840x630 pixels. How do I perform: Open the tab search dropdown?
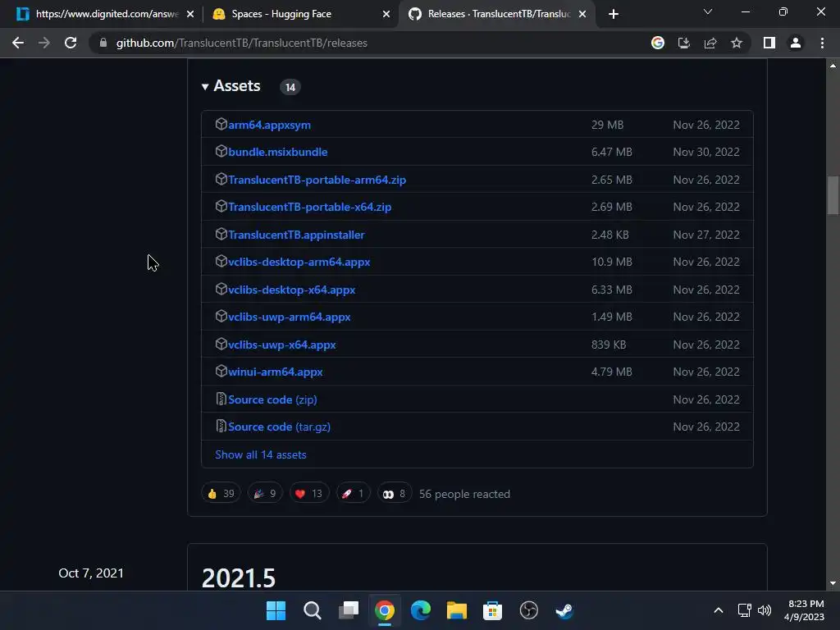tap(708, 11)
